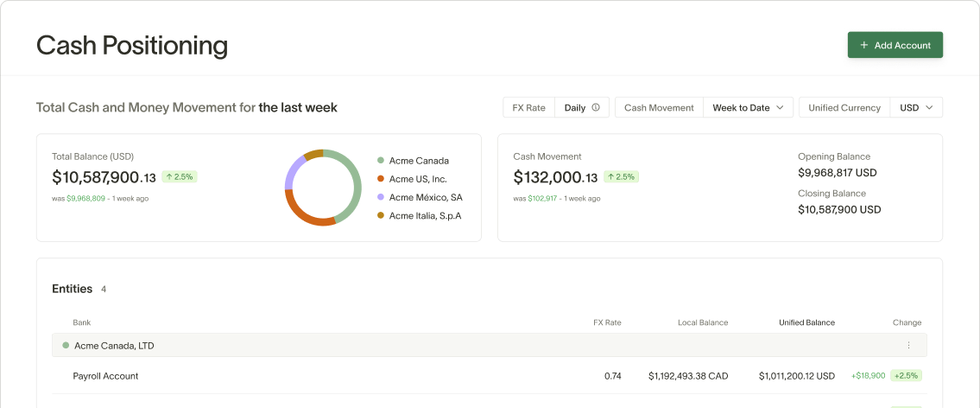Click the $1,011,200.12 USD unified balance
Viewport: 980px width, 408px height.
tap(797, 376)
